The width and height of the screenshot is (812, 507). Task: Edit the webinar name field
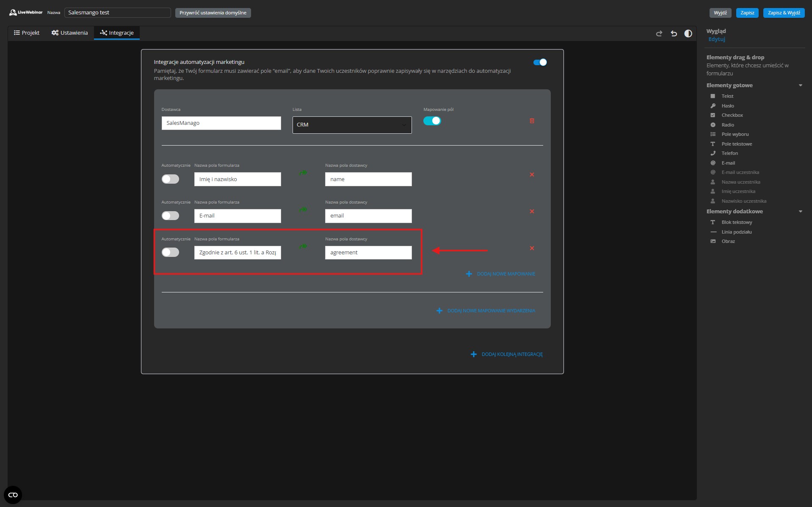(x=118, y=12)
